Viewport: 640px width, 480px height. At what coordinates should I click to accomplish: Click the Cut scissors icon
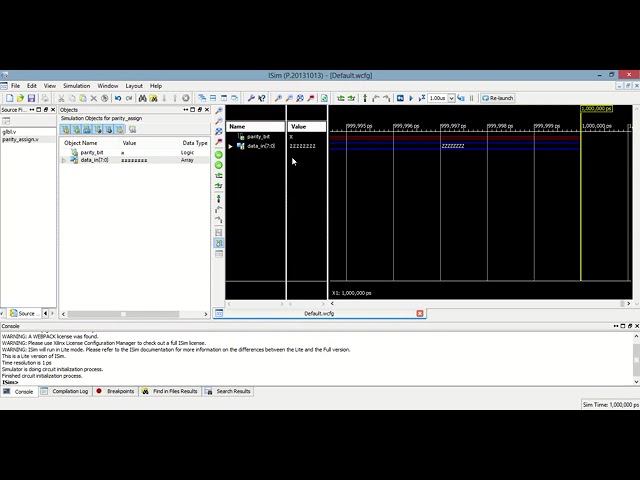[61, 98]
